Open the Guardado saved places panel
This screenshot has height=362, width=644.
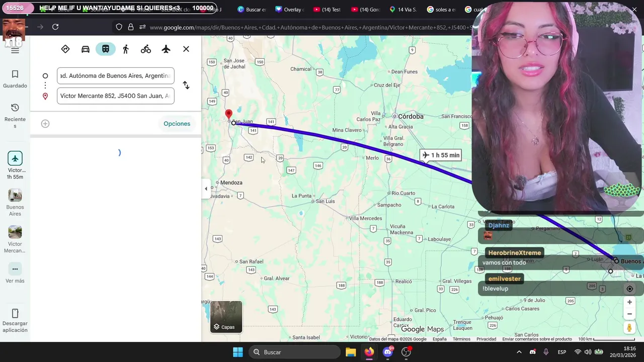click(x=15, y=79)
